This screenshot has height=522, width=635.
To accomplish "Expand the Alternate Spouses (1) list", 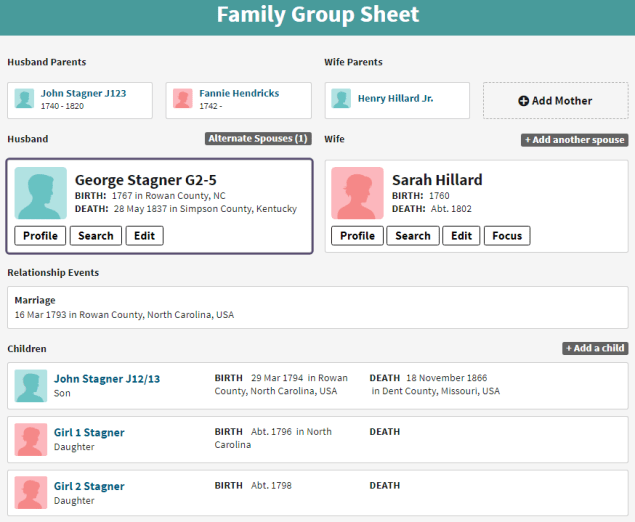I will pyautogui.click(x=259, y=139).
